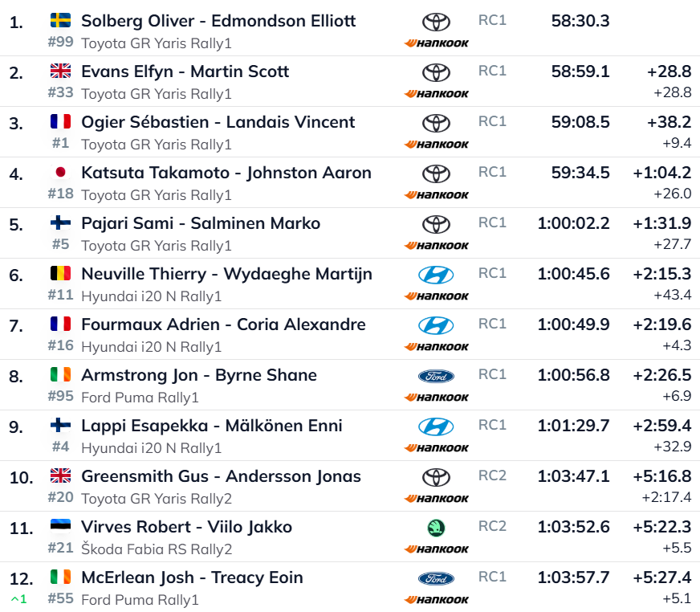Image resolution: width=700 pixels, height=612 pixels.
Task: Click the green position change indicator for McErlean
Action: [x=18, y=598]
